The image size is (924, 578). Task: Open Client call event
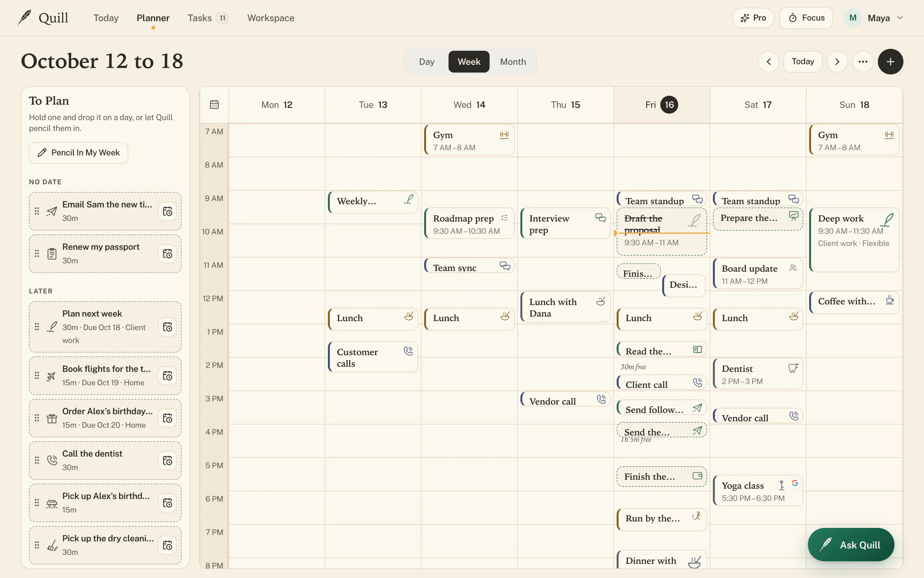click(662, 383)
